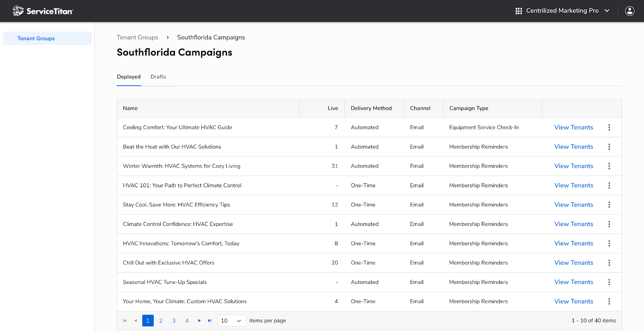Open kebab menu for Seasonal HVAC Tune-Up Specials

pos(609,282)
